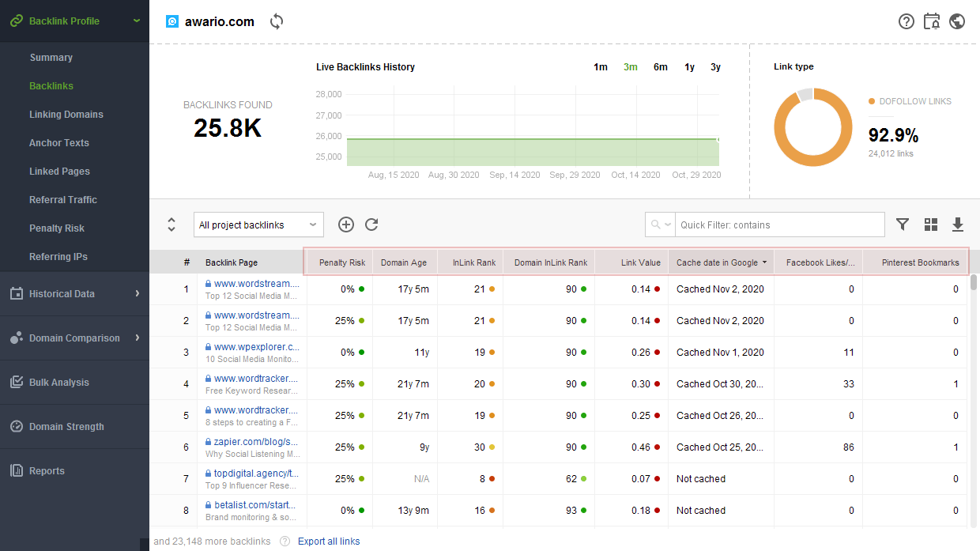980x551 pixels.
Task: Click the '93' Domain InLink Rank cell
Action: click(571, 511)
